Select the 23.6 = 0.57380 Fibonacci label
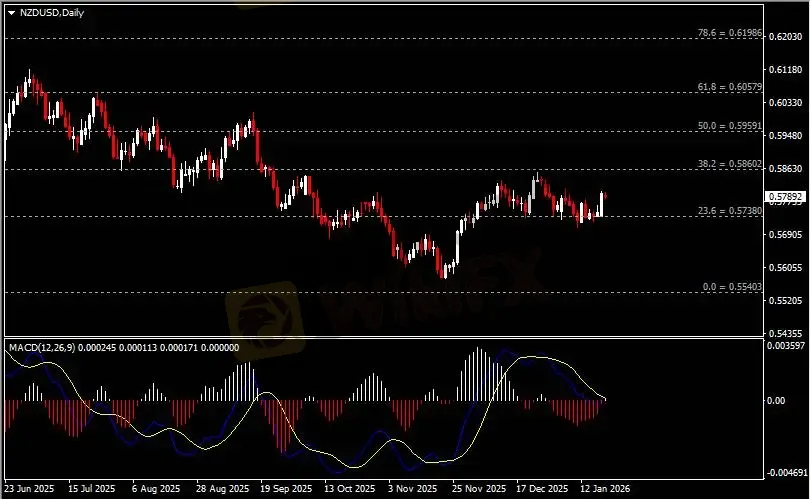Viewport: 811px width, 499px height. (x=730, y=211)
